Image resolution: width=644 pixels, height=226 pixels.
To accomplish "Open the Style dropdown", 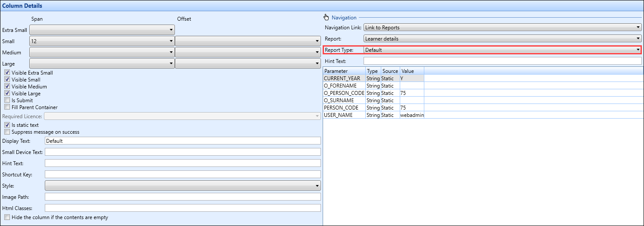I will tap(183, 185).
